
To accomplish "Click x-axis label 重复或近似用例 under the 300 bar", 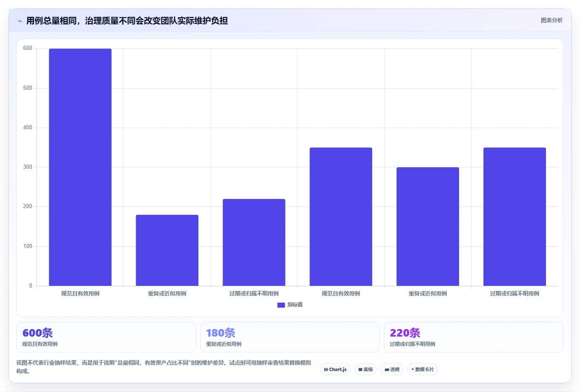I will coord(428,293).
